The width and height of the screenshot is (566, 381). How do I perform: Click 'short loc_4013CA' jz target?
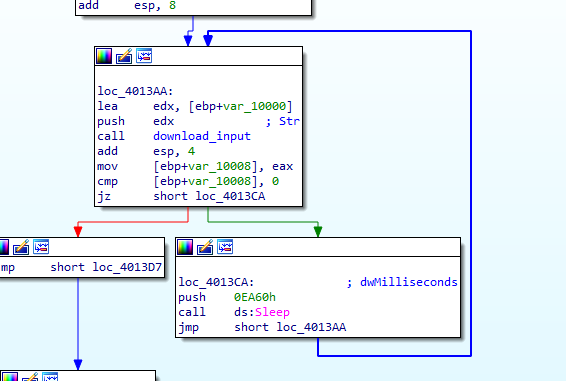[x=209, y=196]
